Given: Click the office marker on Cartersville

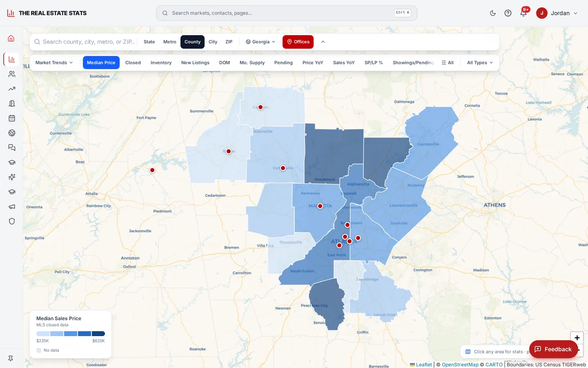Looking at the screenshot, I should click(x=283, y=168).
